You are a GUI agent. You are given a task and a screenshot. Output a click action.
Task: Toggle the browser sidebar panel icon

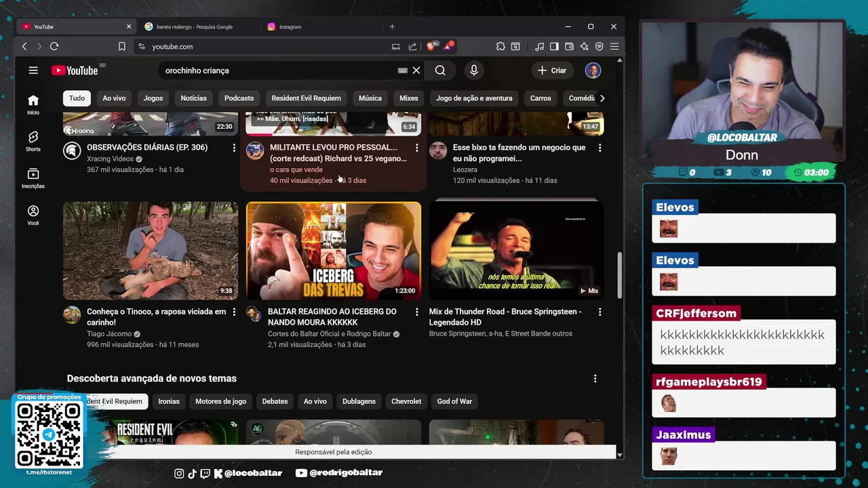[554, 46]
